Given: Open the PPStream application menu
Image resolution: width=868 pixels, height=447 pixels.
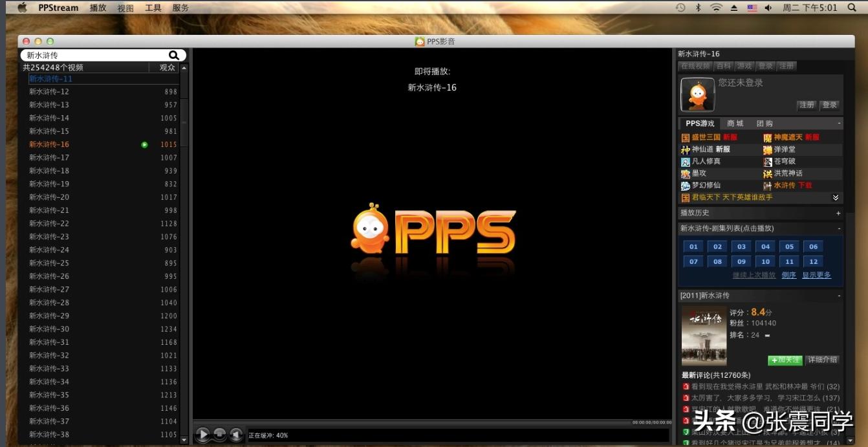Looking at the screenshot, I should (58, 8).
